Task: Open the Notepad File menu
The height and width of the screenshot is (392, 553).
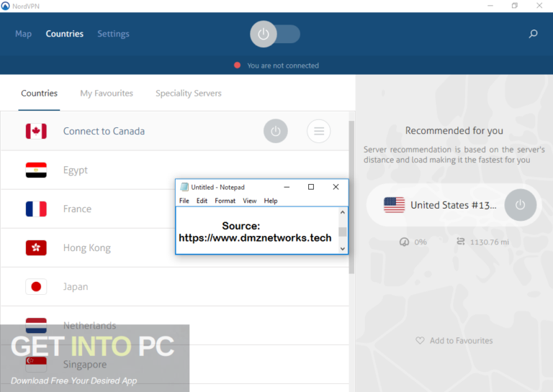Action: [x=184, y=201]
